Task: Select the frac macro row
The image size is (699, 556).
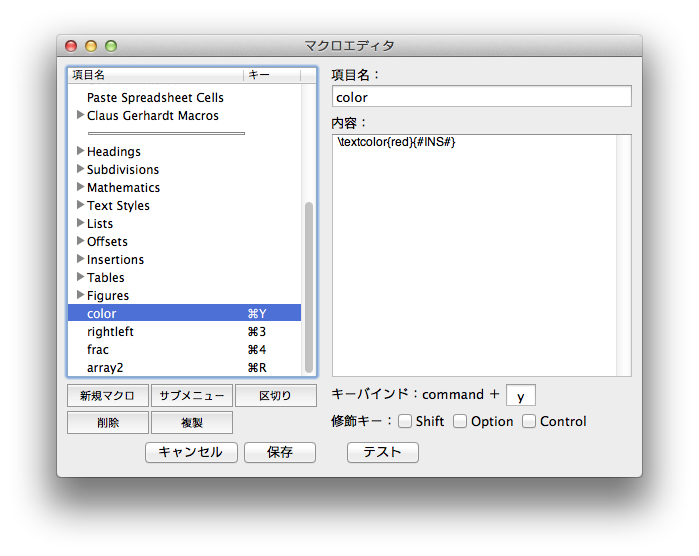Action: (185, 349)
